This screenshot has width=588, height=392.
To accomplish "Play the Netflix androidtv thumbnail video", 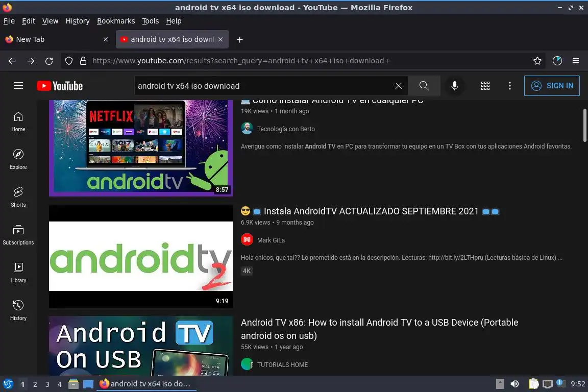I will (x=141, y=148).
